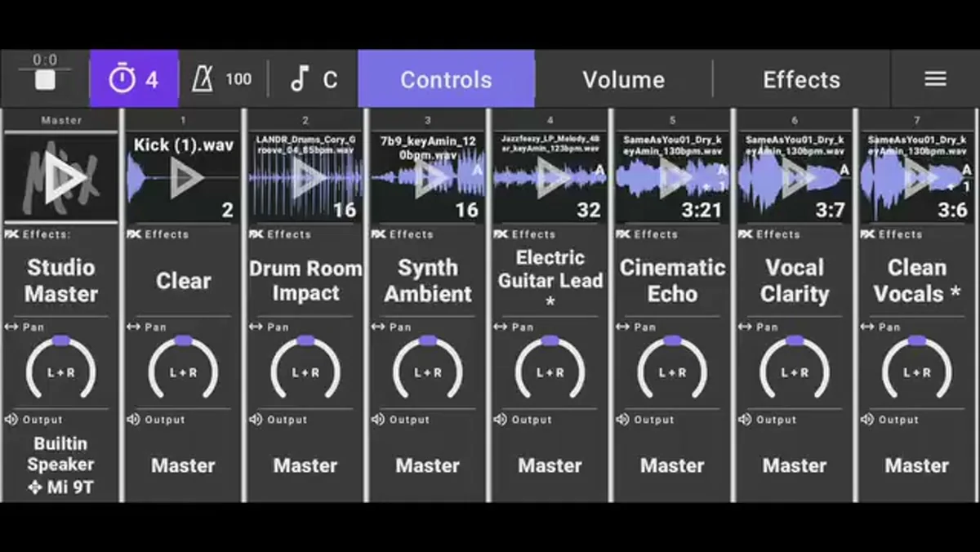980x552 pixels.
Task: Click the pan arrows icon on track 4
Action: pos(501,327)
